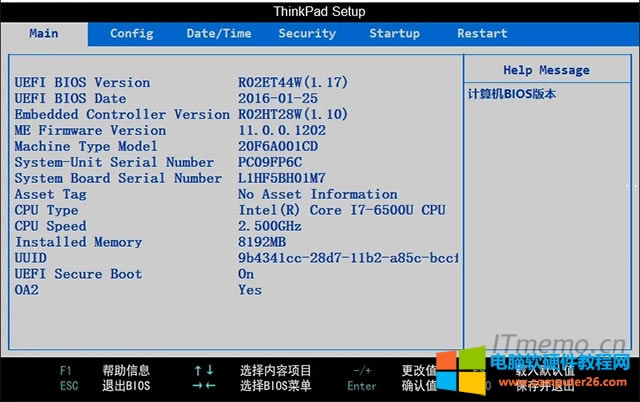The image size is (640, 402).
Task: Click the left/right arrow keys hint icon
Action: tap(203, 386)
